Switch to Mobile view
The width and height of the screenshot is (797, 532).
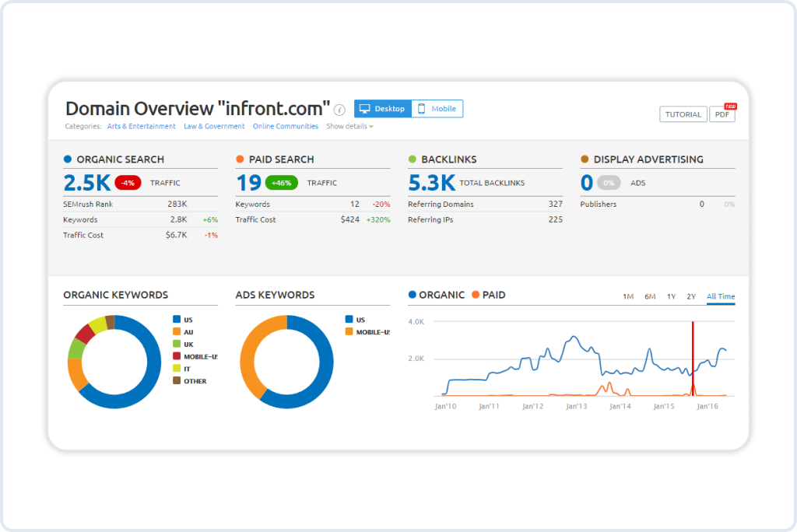(437, 109)
